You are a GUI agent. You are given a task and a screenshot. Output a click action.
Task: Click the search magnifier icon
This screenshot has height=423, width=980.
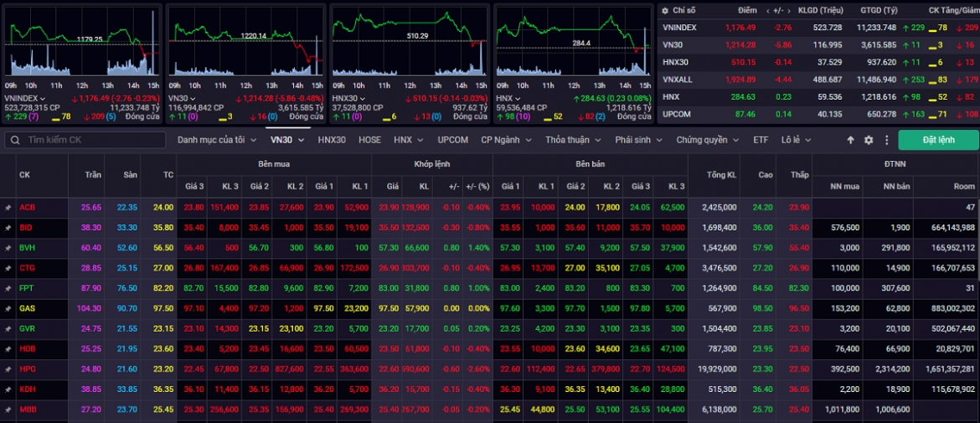(16, 140)
